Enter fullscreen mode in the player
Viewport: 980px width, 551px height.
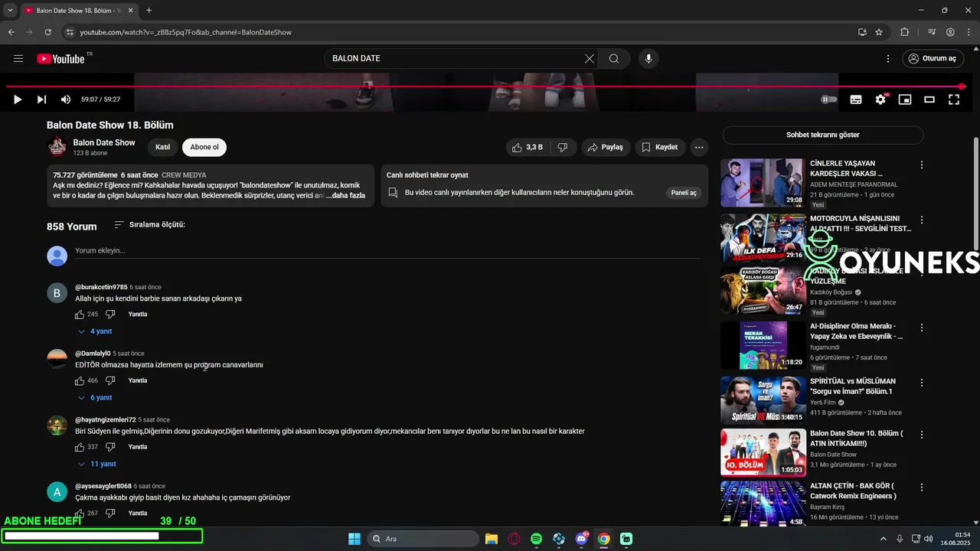pyautogui.click(x=954, y=99)
